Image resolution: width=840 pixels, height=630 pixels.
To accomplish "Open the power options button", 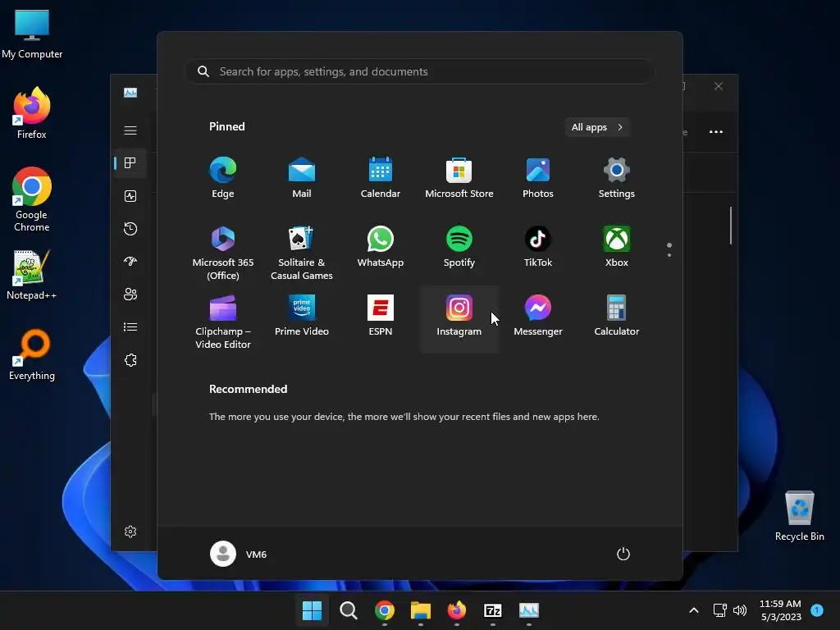I will tap(623, 554).
